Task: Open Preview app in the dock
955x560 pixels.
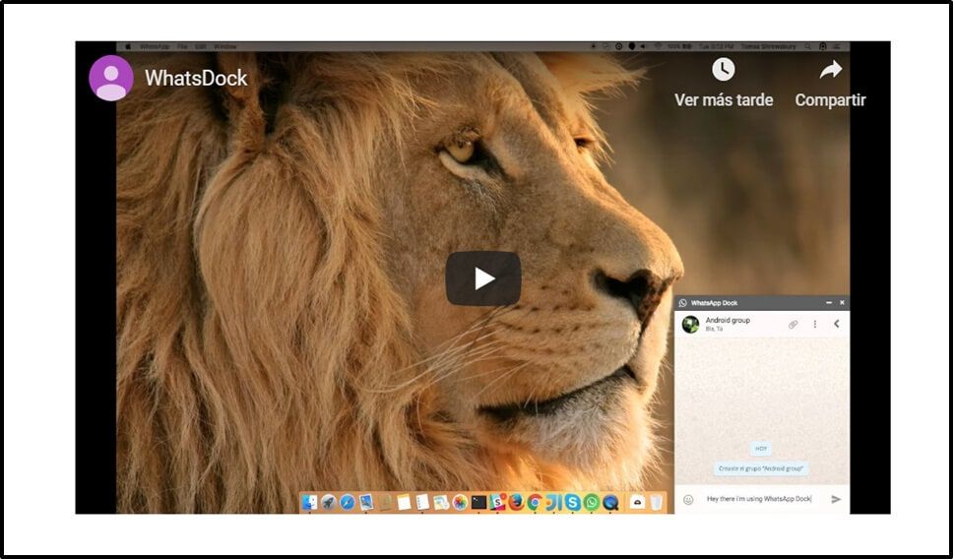Action: click(x=366, y=502)
